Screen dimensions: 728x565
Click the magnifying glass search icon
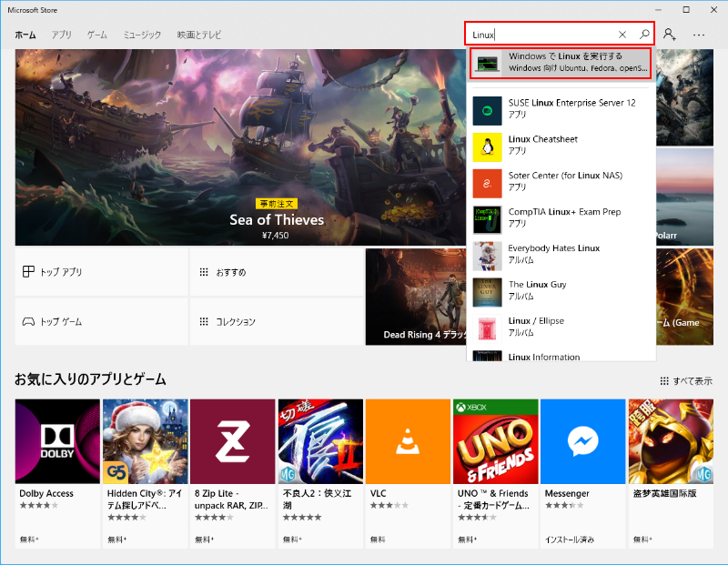click(x=644, y=34)
